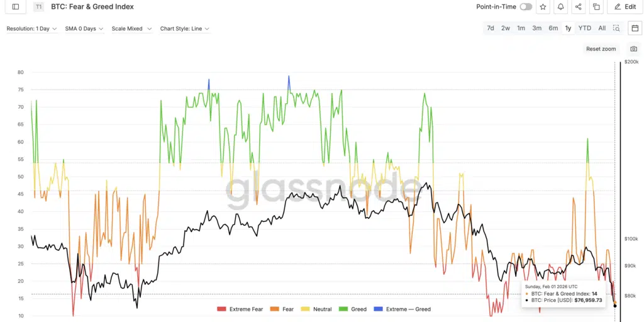The image size is (644, 322).
Task: Click the share icon
Action: click(578, 7)
